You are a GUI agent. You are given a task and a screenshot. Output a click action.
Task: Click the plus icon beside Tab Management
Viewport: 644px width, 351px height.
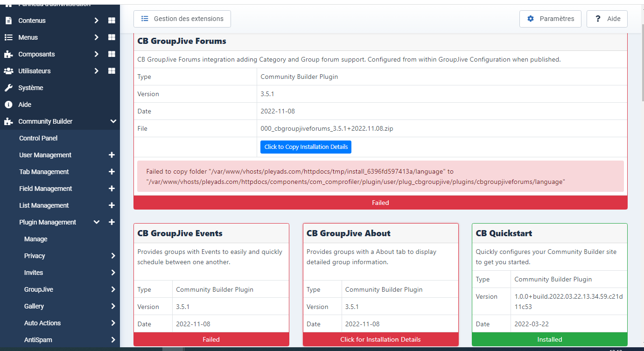click(x=112, y=172)
